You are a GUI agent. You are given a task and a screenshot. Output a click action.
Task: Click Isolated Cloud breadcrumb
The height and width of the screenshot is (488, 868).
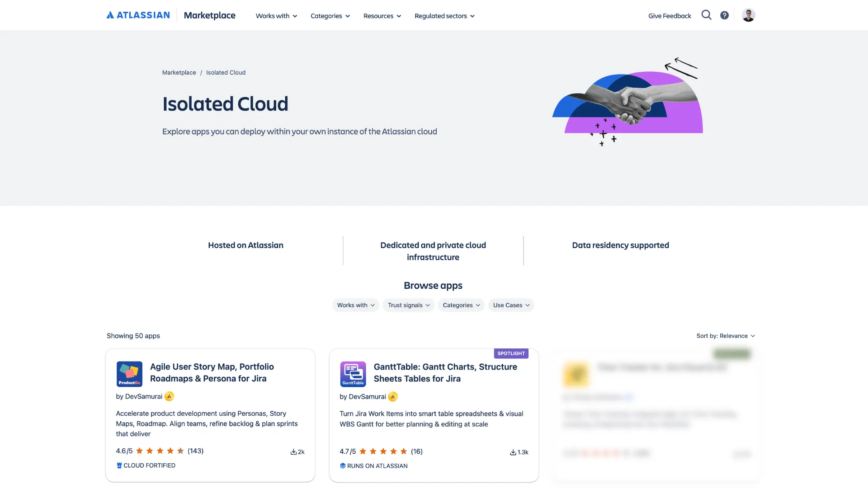(x=226, y=72)
